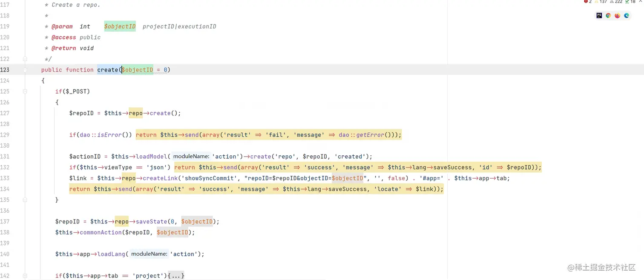Click $actionID variable on line 131

(85, 157)
